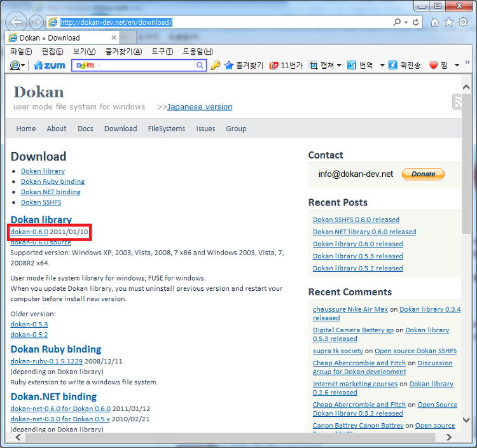The height and width of the screenshot is (448, 477).
Task: Go forward with the browser forward arrow
Action: pos(36,22)
